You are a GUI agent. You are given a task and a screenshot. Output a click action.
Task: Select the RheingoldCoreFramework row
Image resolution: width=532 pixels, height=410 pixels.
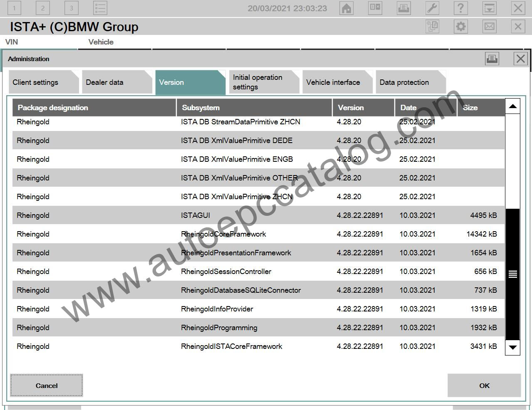pos(258,234)
